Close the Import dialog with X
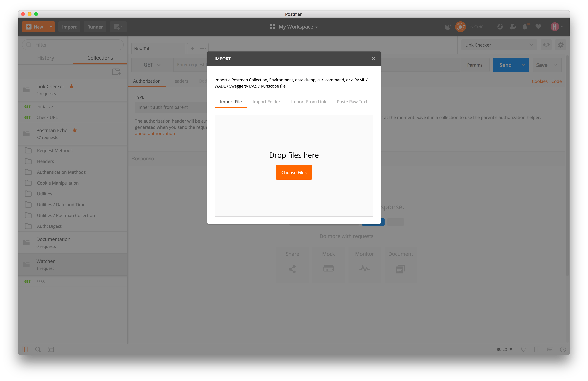Image resolution: width=588 pixels, height=381 pixels. (373, 59)
